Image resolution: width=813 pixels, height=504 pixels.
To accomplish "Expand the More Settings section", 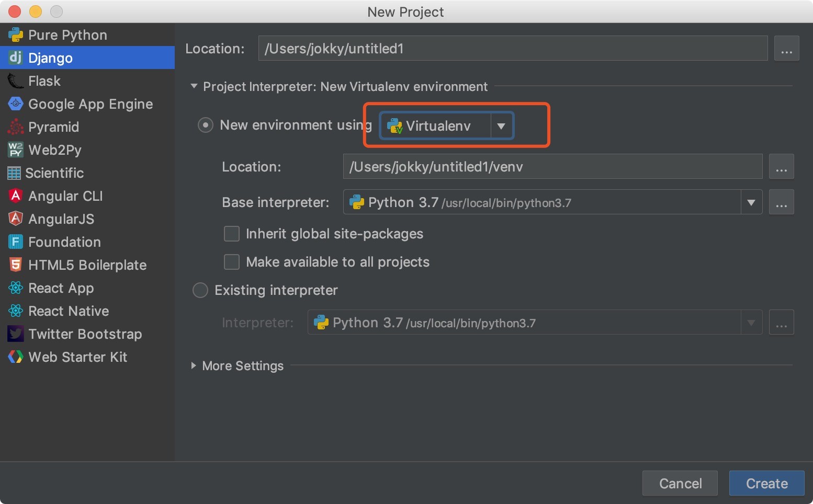I will 194,365.
